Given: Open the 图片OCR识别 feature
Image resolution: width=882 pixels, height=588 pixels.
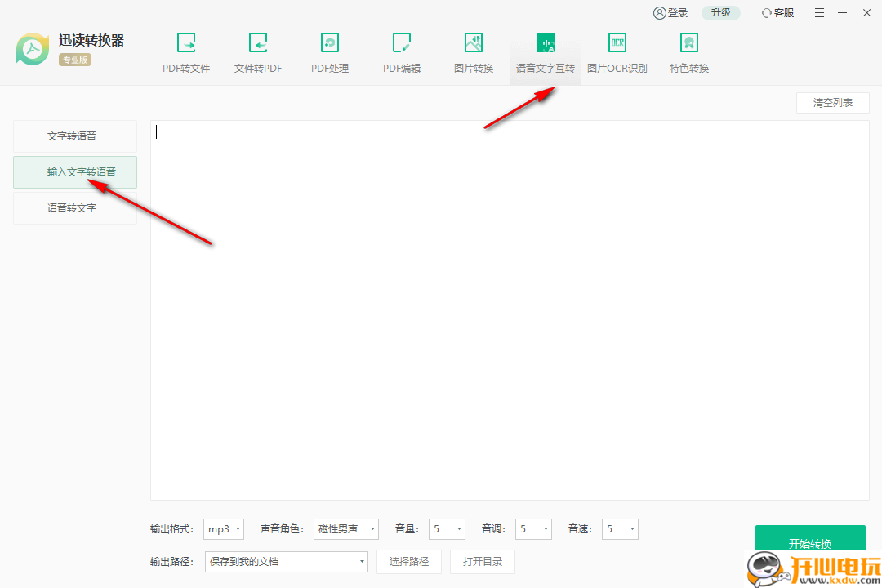Looking at the screenshot, I should [617, 51].
